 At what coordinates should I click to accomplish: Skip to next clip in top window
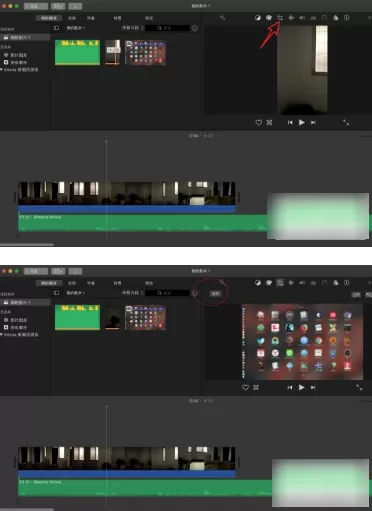[x=313, y=123]
